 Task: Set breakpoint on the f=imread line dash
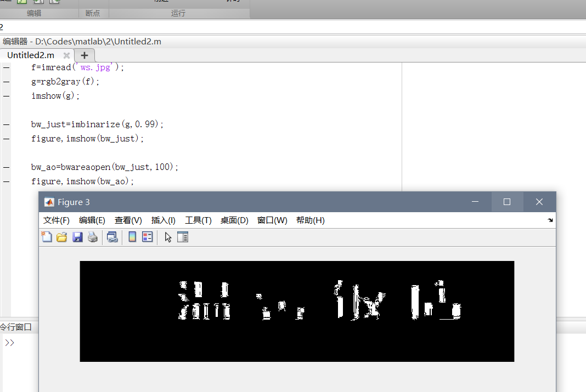pos(7,67)
